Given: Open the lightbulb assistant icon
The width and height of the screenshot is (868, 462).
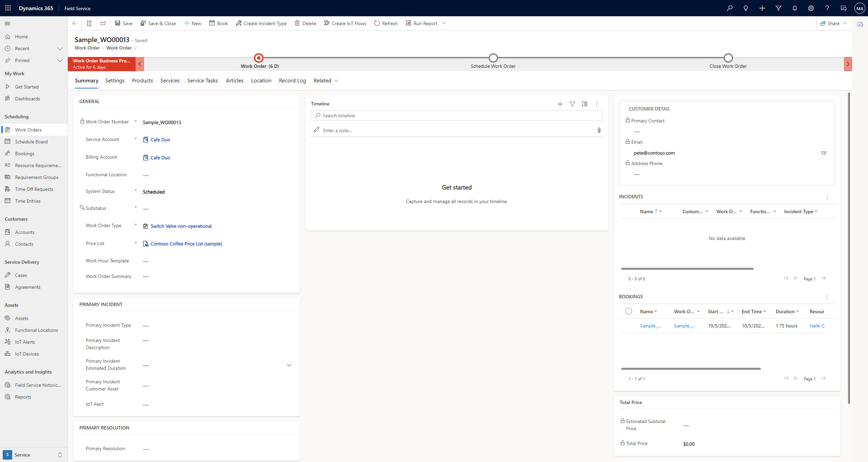Looking at the screenshot, I should point(746,8).
